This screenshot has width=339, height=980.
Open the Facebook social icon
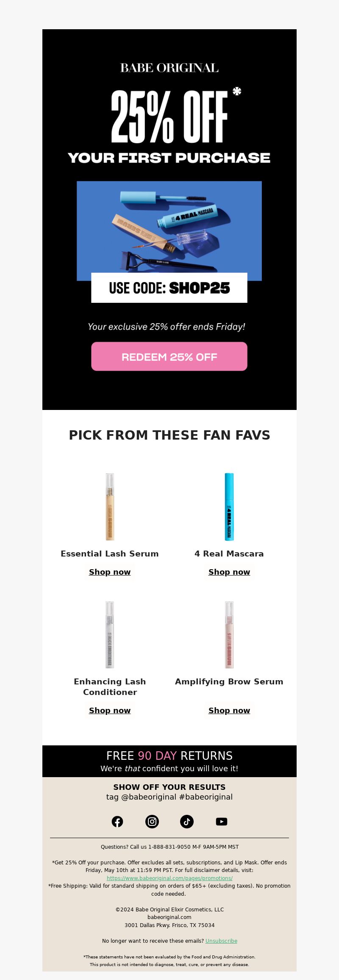point(117,822)
